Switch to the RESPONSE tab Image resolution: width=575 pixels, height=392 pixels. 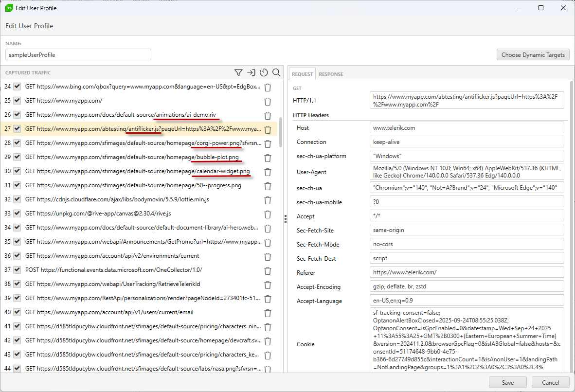pos(331,74)
